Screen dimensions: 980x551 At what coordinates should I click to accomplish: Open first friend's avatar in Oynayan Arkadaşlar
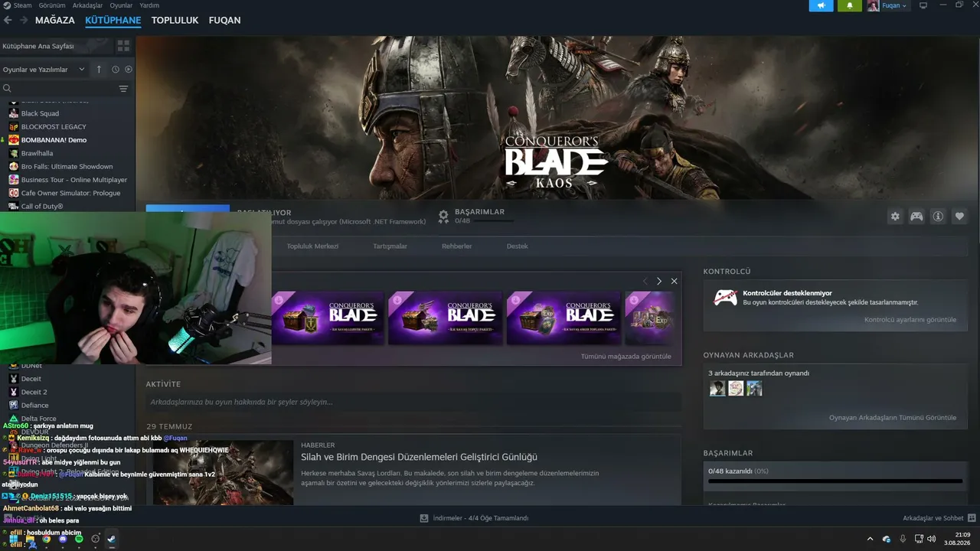coord(717,389)
